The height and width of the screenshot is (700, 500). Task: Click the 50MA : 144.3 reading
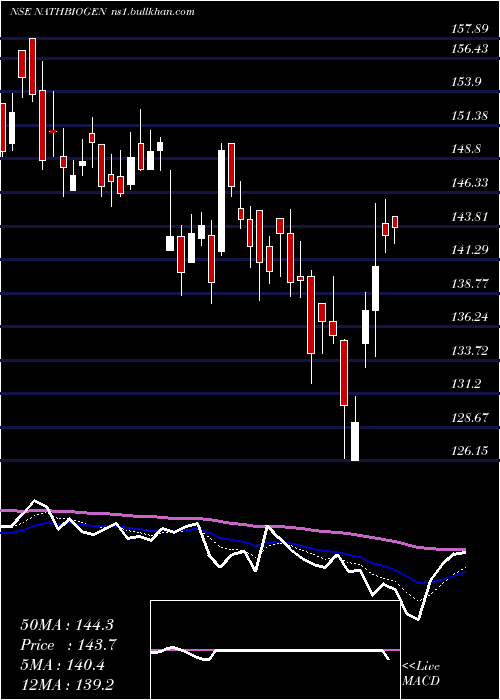click(69, 625)
